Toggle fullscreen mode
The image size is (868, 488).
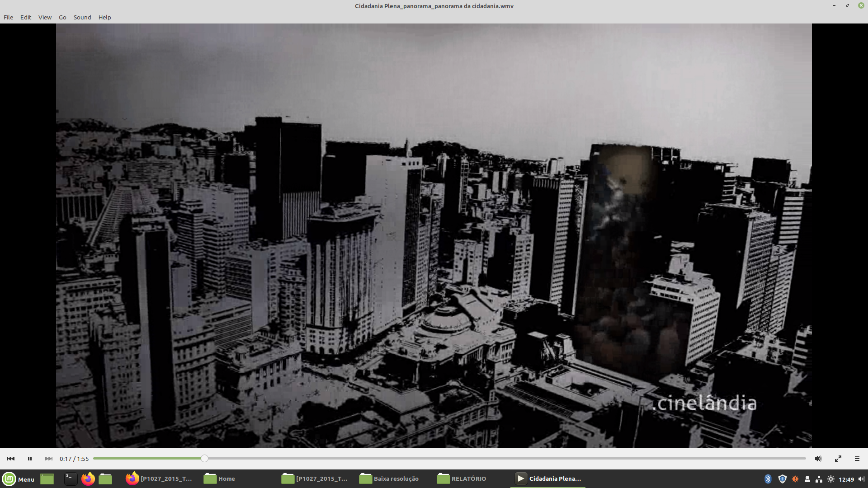pyautogui.click(x=838, y=459)
